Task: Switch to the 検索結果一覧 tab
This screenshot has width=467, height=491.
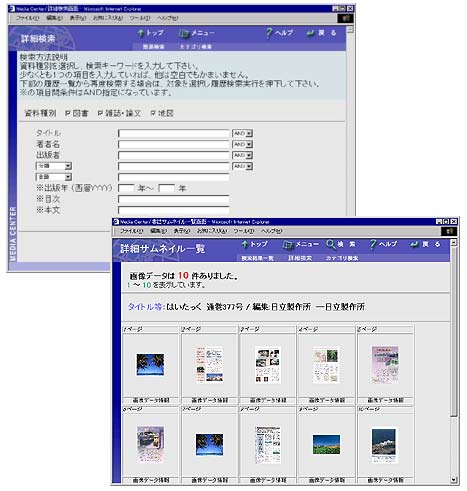Action: tap(258, 258)
